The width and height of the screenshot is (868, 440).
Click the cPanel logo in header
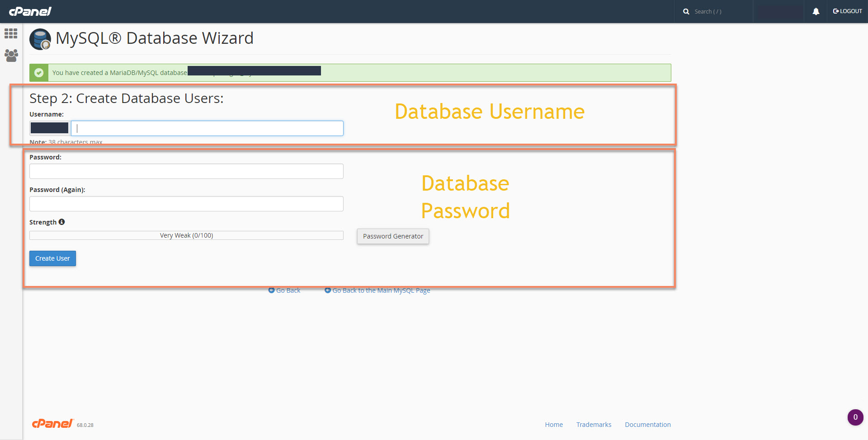click(30, 11)
